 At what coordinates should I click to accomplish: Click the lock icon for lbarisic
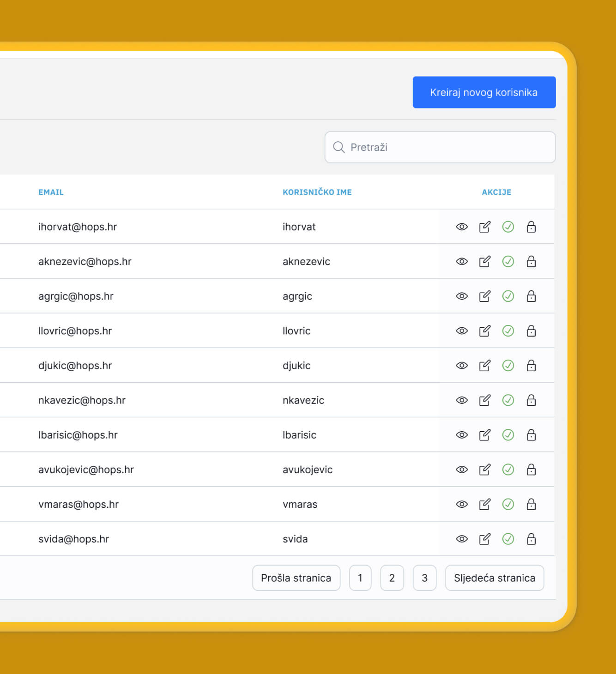pos(531,435)
